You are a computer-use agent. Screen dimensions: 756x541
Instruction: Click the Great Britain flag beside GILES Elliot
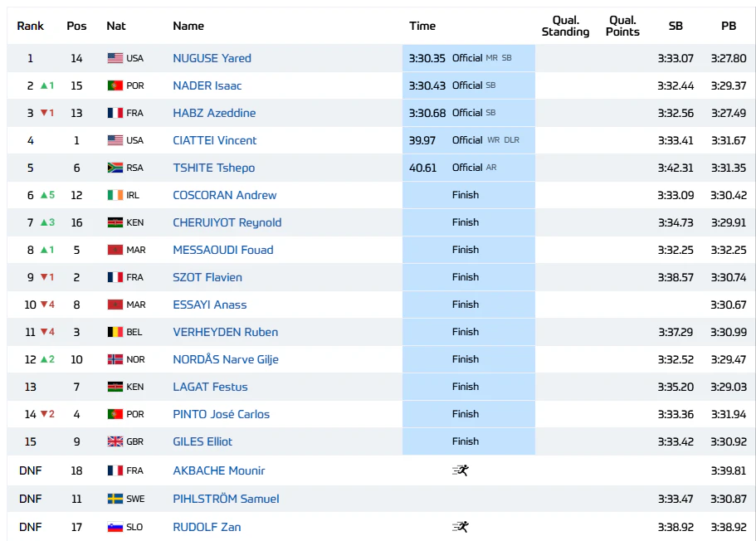[115, 441]
